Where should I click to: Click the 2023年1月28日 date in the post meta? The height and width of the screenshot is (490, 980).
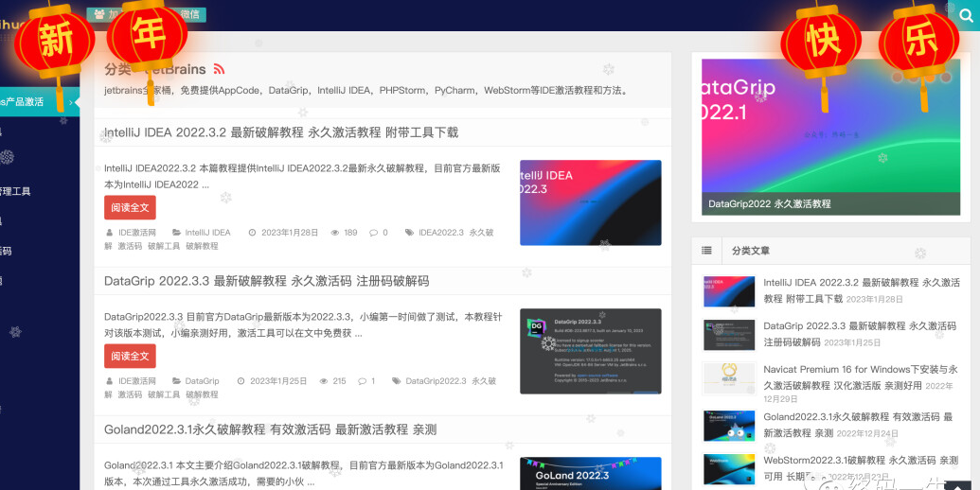click(290, 232)
